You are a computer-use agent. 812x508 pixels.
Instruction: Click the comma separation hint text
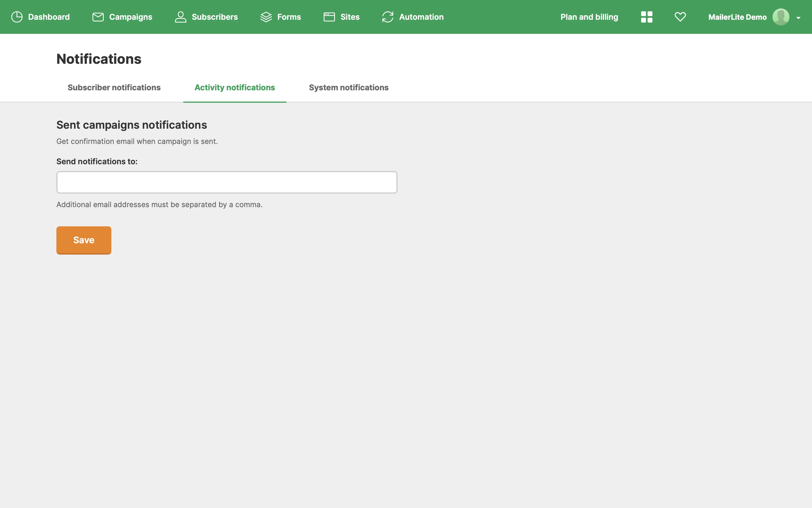click(159, 205)
